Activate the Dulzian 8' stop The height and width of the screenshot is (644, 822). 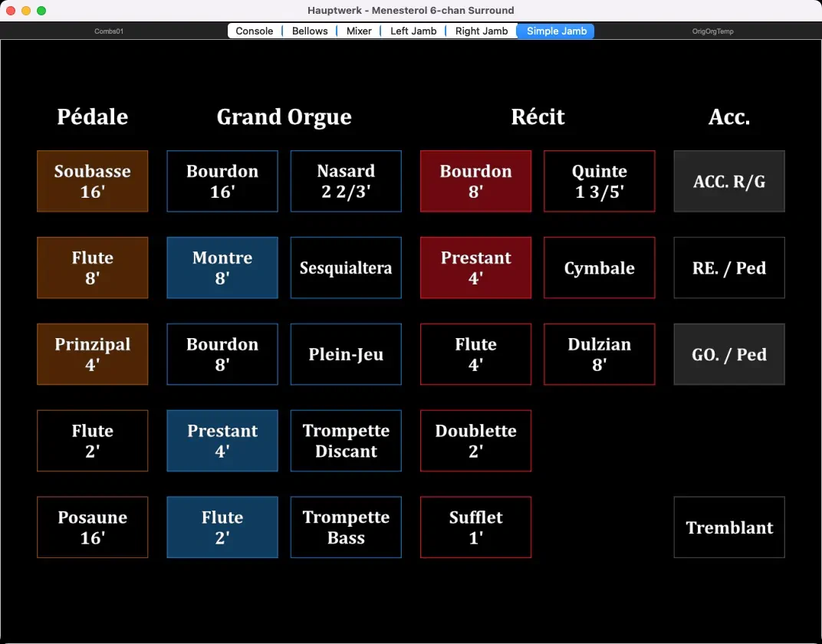(x=600, y=354)
